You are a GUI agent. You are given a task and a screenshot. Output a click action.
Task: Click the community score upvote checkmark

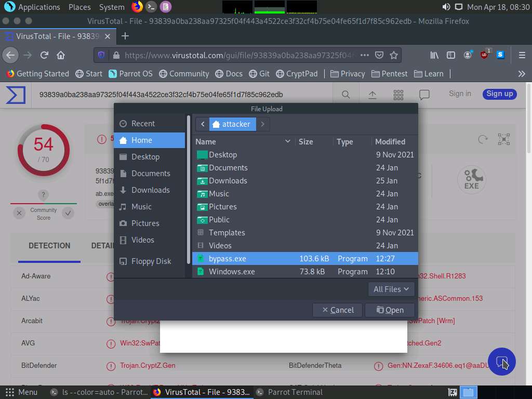click(68, 213)
